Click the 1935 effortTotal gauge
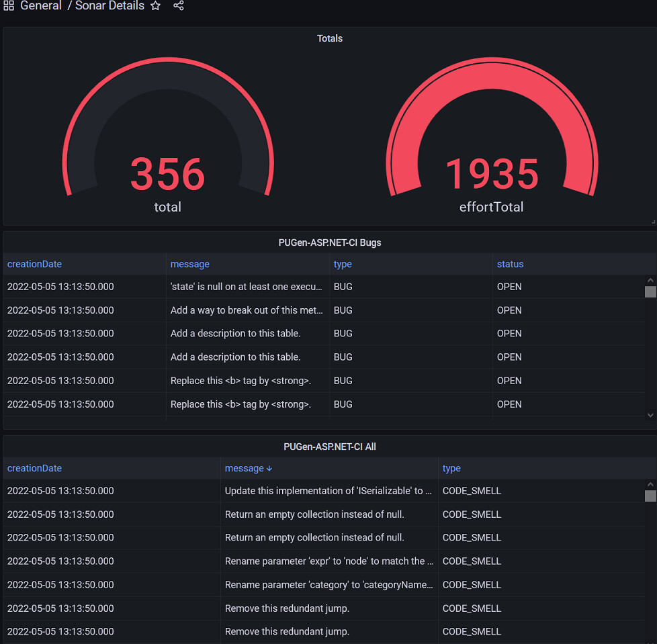 click(x=491, y=173)
